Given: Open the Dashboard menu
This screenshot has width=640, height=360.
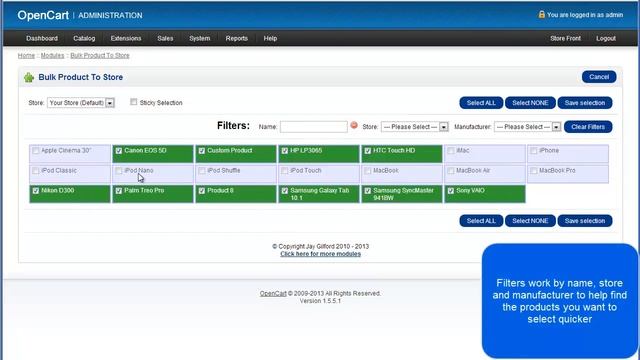Looking at the screenshot, I should coord(42,38).
